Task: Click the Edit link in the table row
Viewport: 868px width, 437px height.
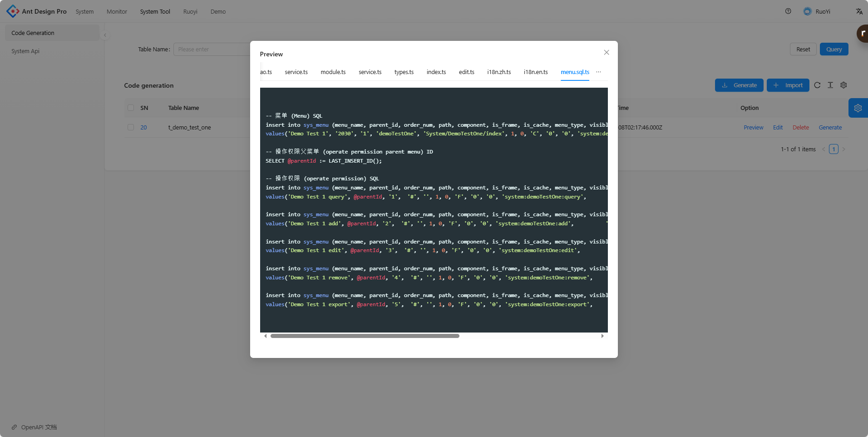Action: pyautogui.click(x=778, y=127)
